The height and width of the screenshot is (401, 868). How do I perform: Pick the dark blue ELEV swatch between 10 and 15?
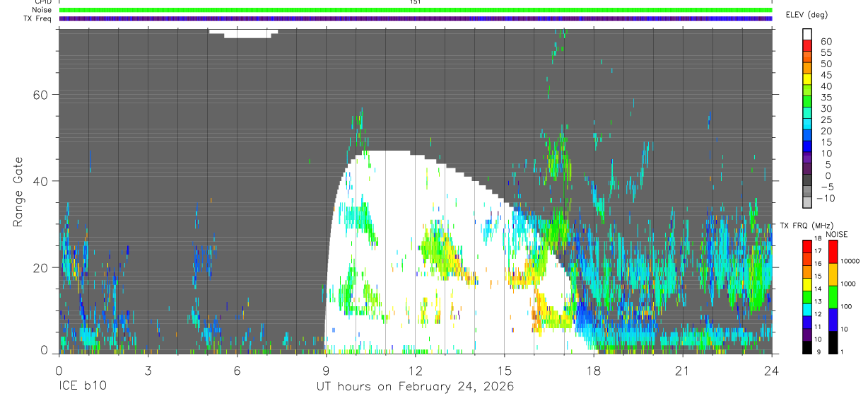[808, 148]
